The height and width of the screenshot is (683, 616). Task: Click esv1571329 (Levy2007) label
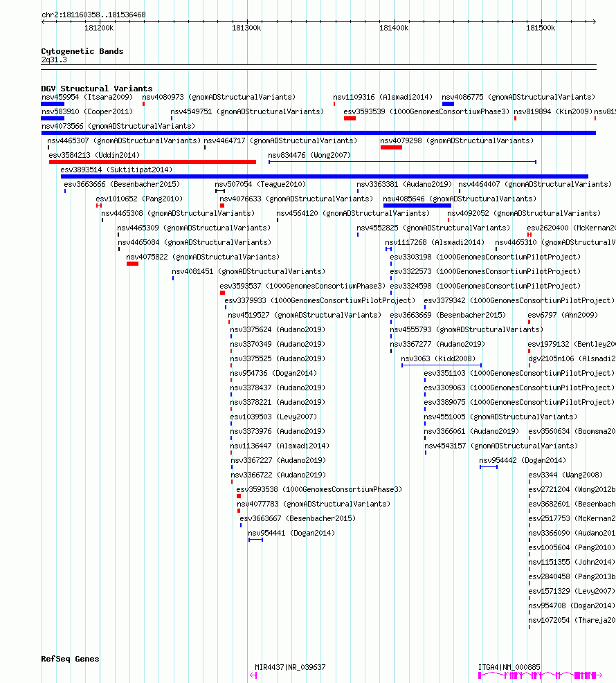tap(572, 591)
